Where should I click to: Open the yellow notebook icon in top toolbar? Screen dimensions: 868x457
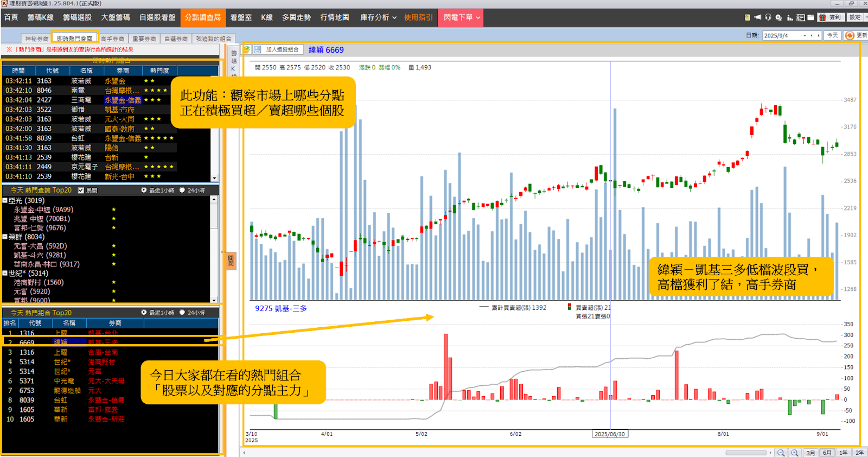pos(747,17)
